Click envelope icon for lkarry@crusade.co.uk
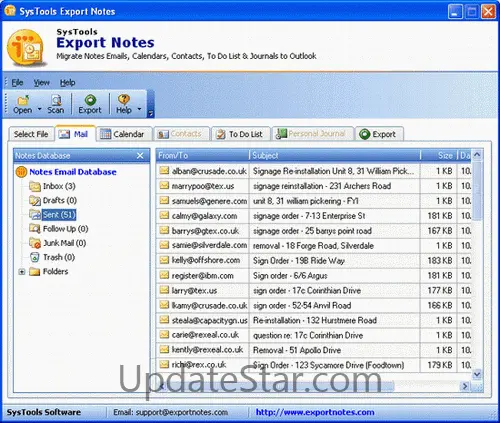The width and height of the screenshot is (500, 423). coord(164,305)
